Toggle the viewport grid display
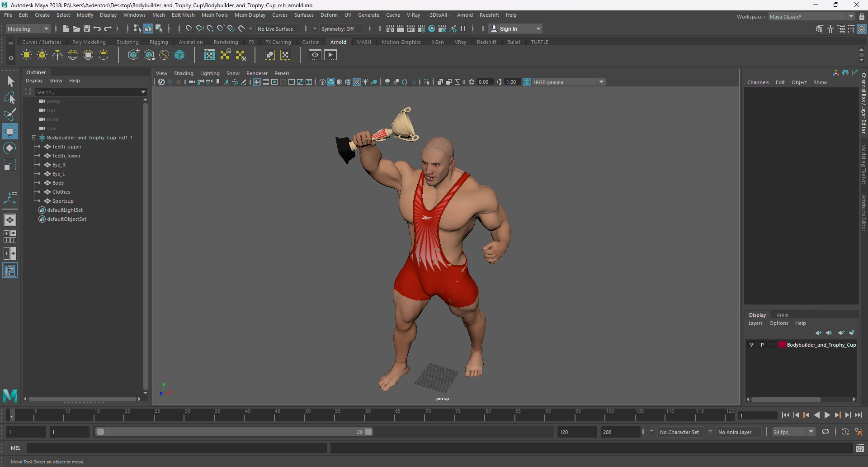 click(x=257, y=82)
